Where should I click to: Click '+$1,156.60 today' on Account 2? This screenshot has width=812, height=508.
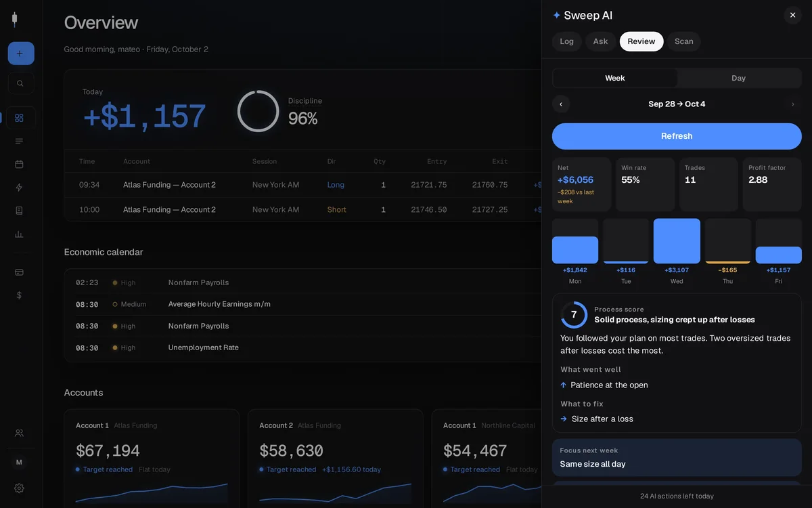(351, 469)
